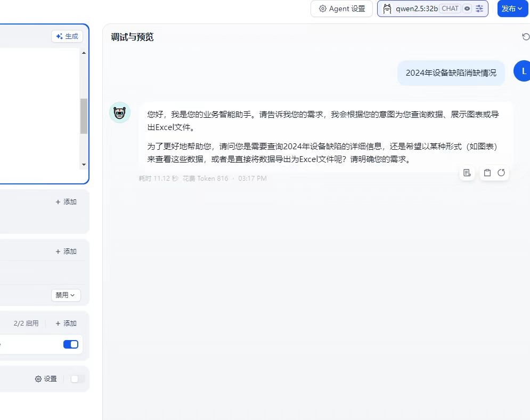Screen dimensions: 530x420
Task: Click 添加 beside 2/2 启用
Action: tap(66, 324)
